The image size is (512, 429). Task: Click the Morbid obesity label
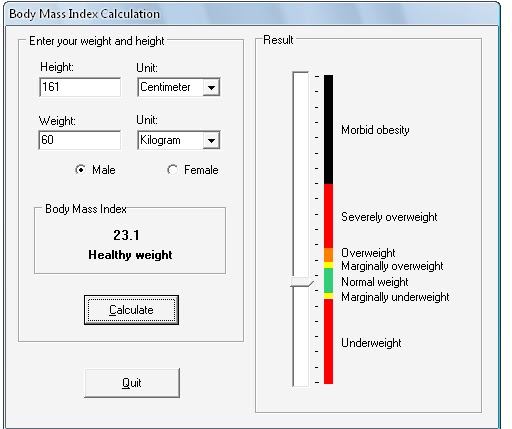(x=375, y=130)
